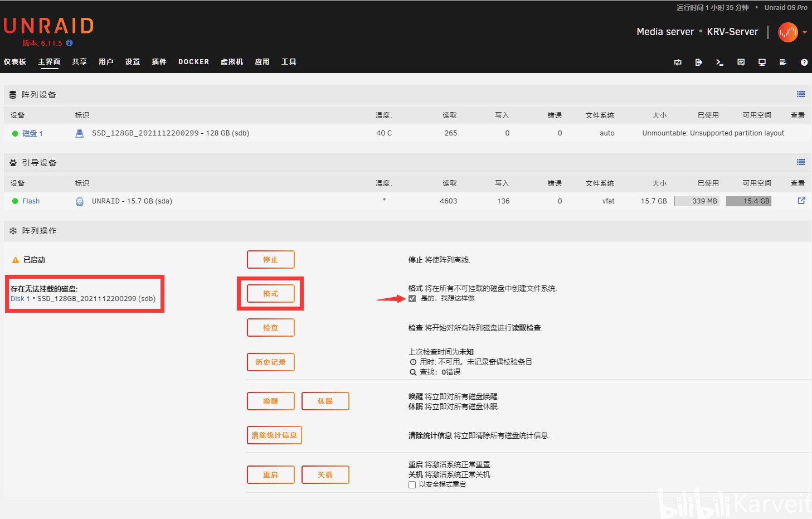Screen dimensions: 812x519
Task: Click the 阵列设备 database icon
Action: tap(13, 95)
